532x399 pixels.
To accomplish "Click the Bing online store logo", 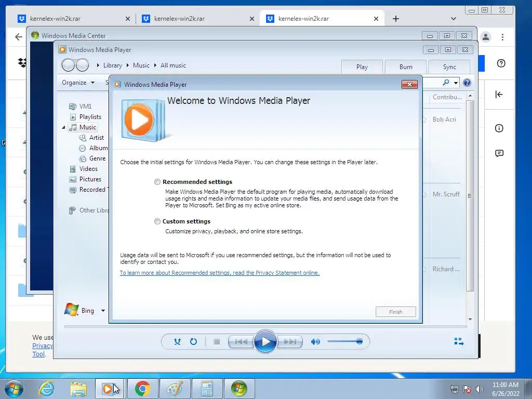I will coord(71,310).
